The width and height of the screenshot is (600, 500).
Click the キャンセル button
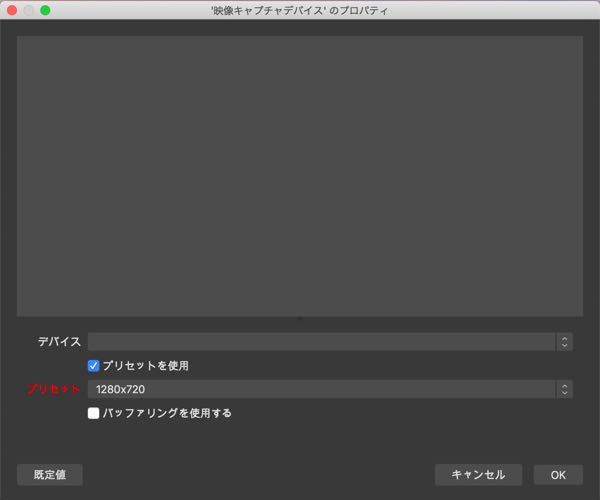(478, 475)
